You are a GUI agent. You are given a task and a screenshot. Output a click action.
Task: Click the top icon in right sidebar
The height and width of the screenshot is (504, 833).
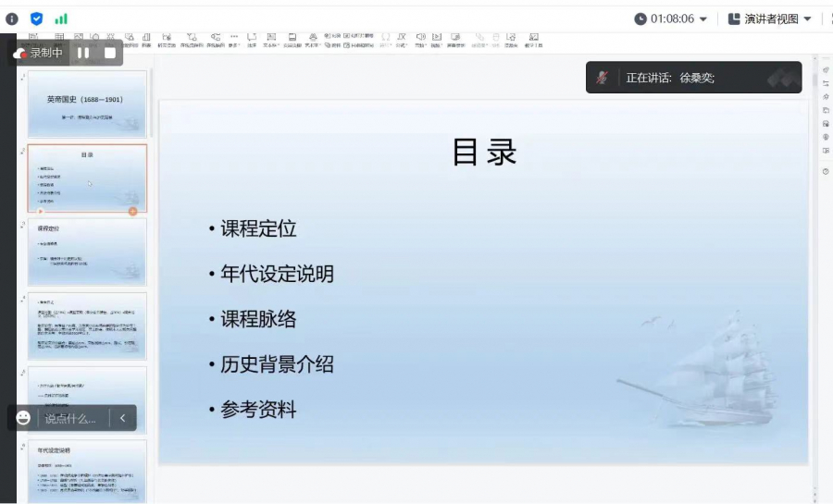click(826, 69)
